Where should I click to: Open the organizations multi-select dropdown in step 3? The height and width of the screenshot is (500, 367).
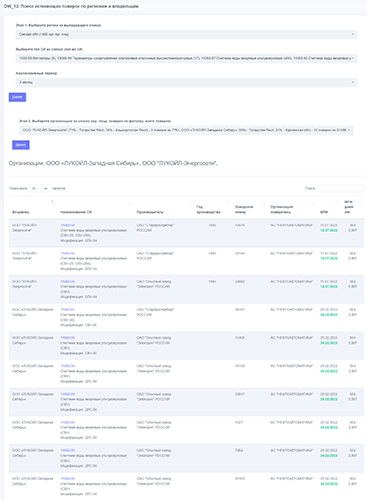click(x=186, y=130)
